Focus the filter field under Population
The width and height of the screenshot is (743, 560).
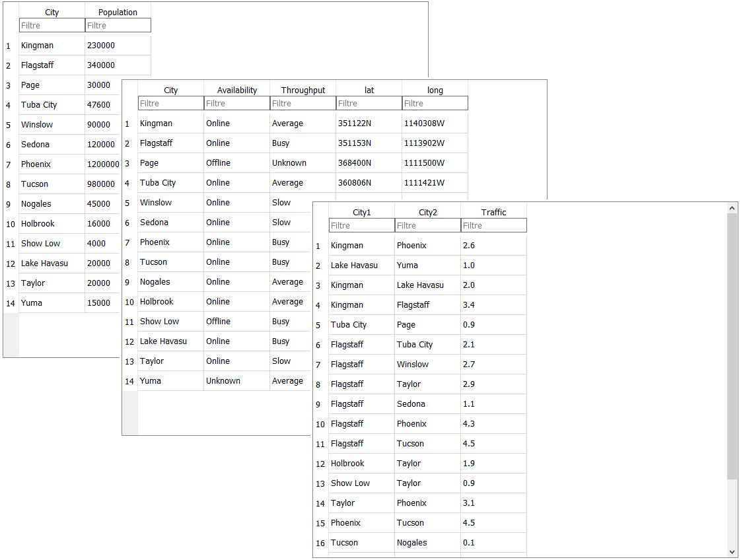click(118, 25)
